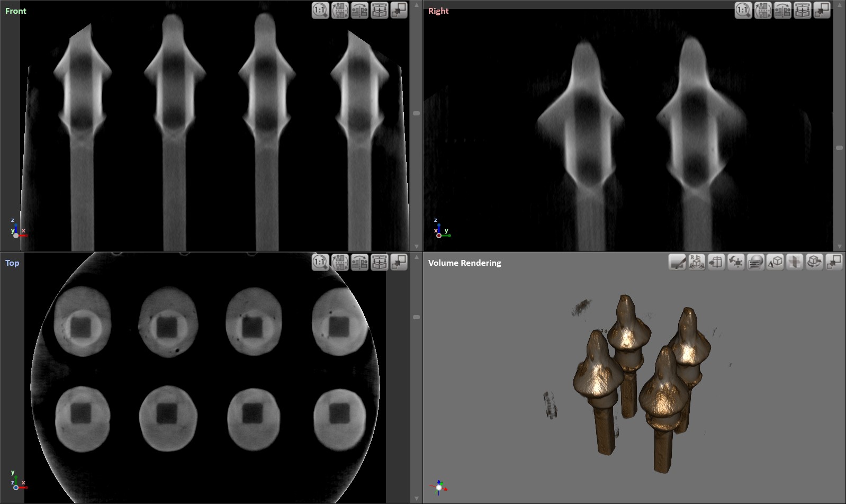The image size is (846, 504).
Task: Click the Right view slice slider handle
Action: click(840, 148)
